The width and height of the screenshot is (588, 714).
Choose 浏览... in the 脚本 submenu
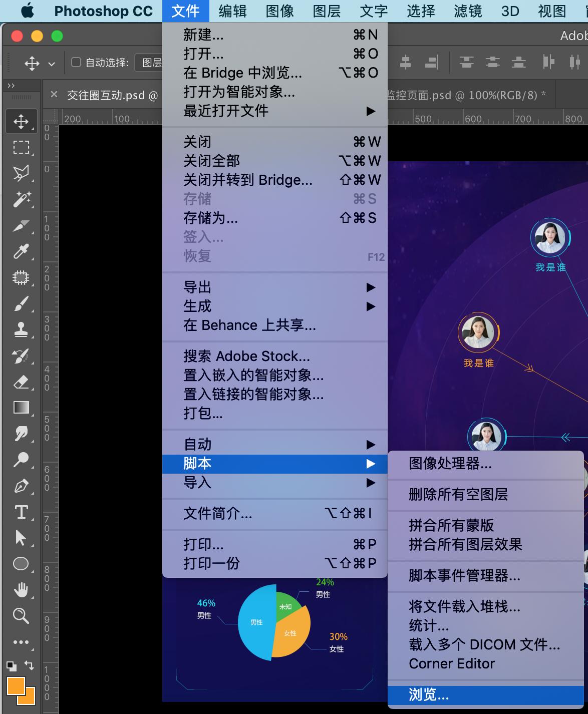pos(428,694)
